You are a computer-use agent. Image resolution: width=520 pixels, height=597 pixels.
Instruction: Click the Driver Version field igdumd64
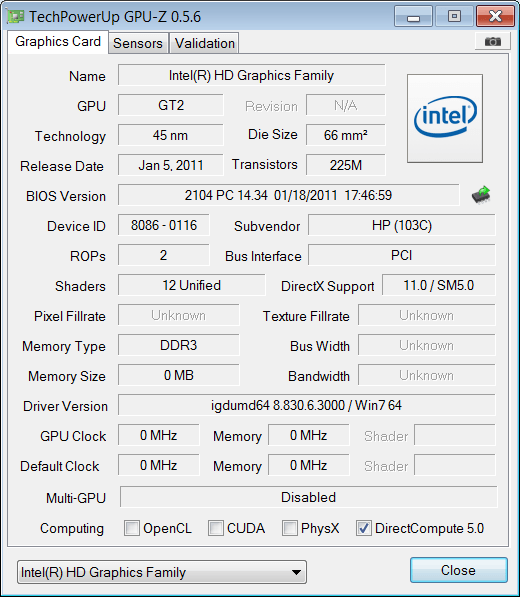[x=307, y=405]
